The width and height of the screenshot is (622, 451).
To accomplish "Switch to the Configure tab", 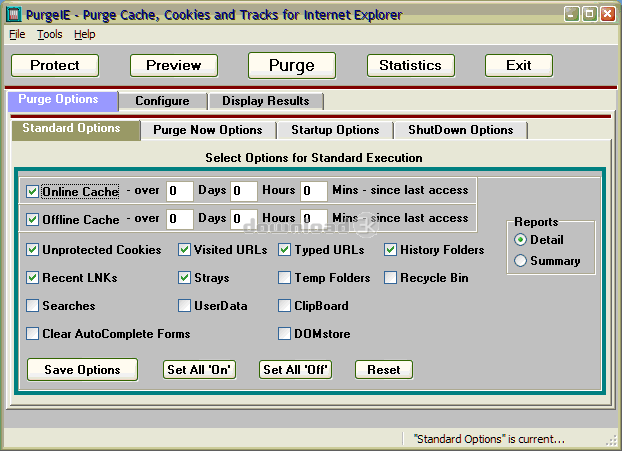I will (x=162, y=101).
